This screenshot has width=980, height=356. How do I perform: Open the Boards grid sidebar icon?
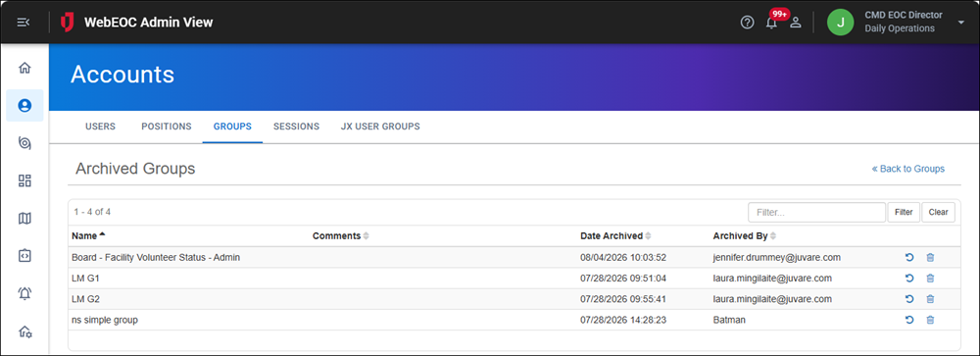24,180
